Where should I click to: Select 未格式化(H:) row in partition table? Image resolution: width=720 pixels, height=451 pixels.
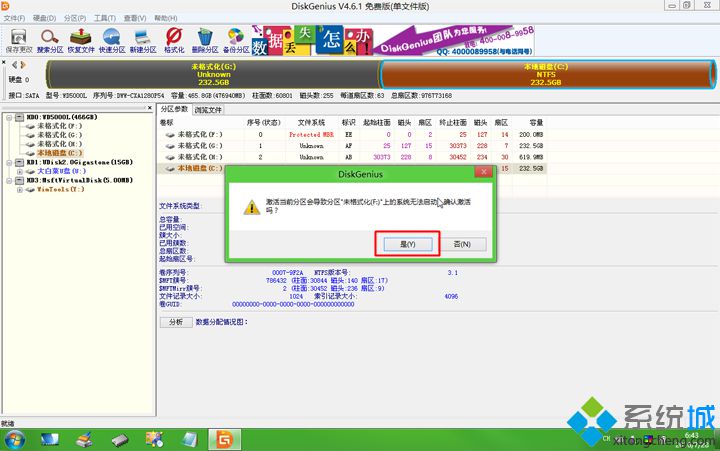tap(352, 157)
